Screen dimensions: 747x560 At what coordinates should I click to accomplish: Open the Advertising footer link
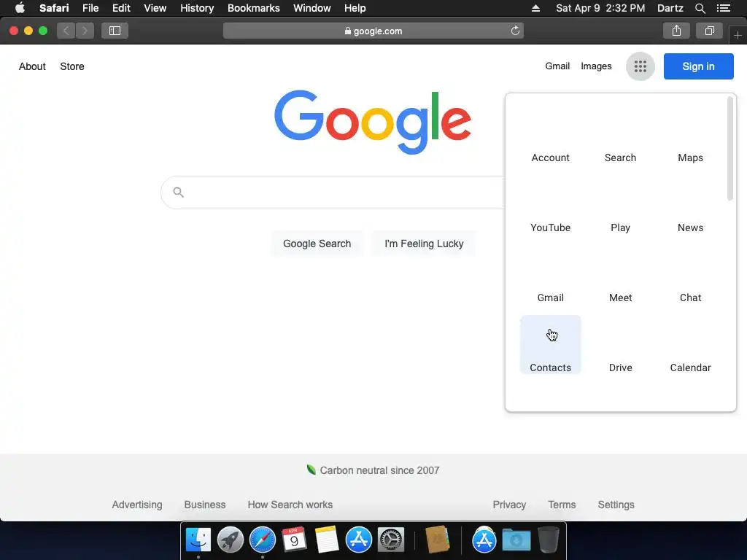137,505
